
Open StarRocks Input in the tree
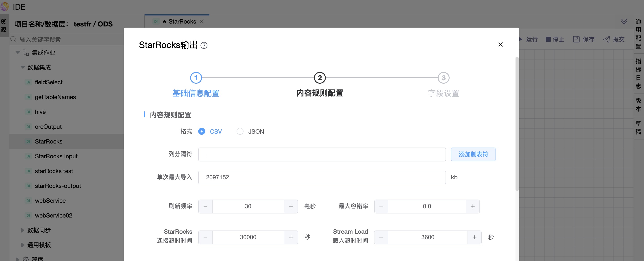click(56, 156)
